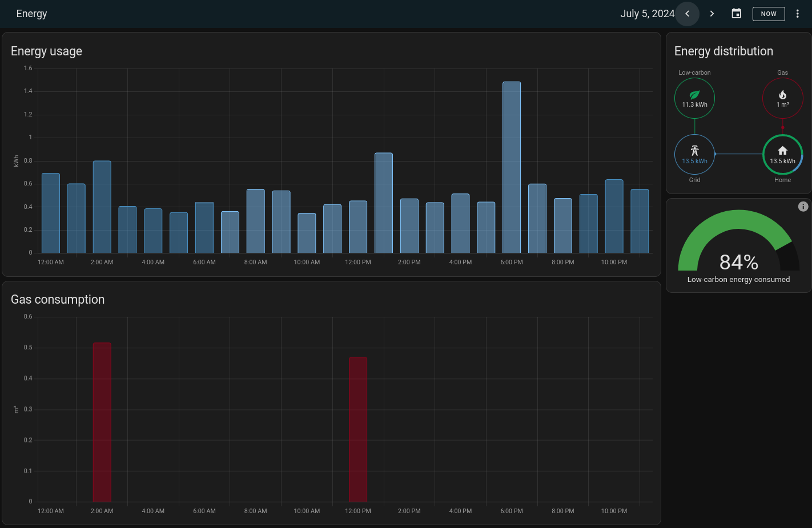Select the 1:00 PM energy usage bar
812x528 pixels.
[384, 203]
